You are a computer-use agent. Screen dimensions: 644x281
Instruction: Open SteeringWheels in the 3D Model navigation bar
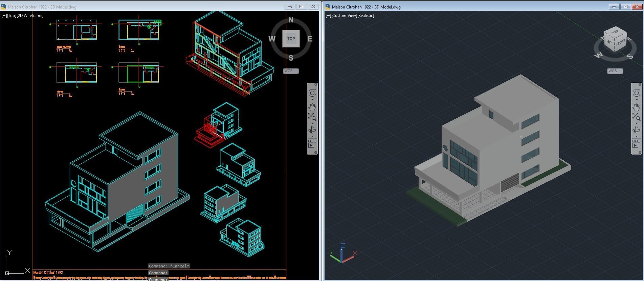pyautogui.click(x=636, y=93)
